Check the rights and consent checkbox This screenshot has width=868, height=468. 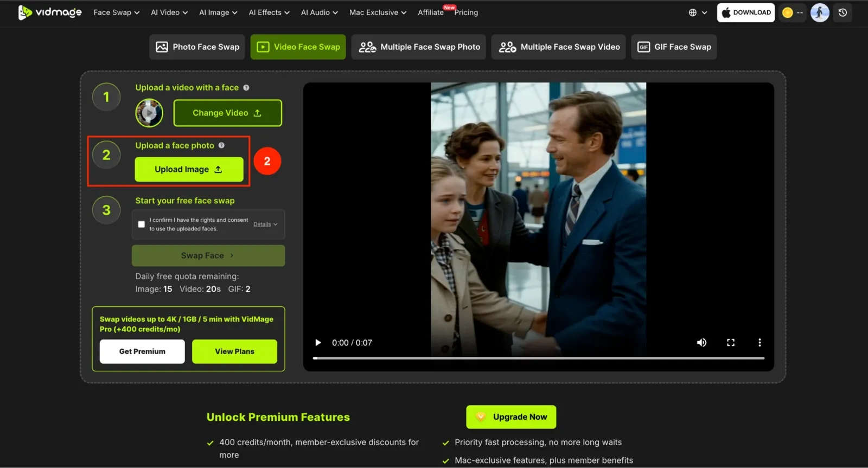coord(142,224)
